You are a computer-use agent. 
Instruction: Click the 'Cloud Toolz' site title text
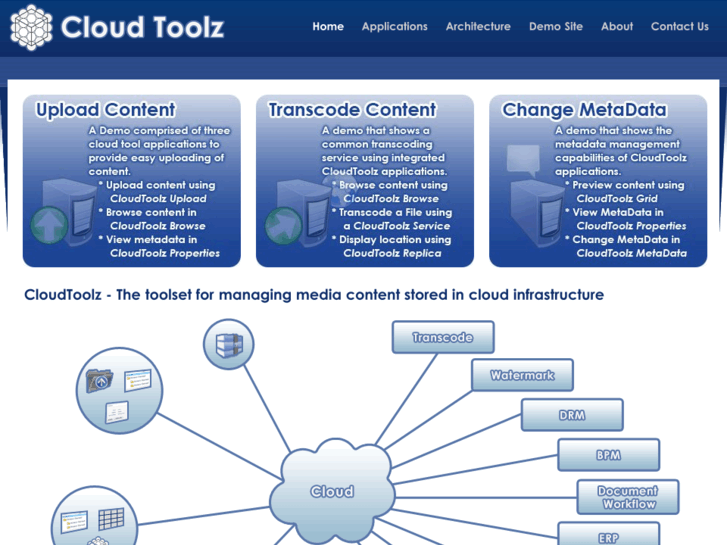tap(142, 27)
